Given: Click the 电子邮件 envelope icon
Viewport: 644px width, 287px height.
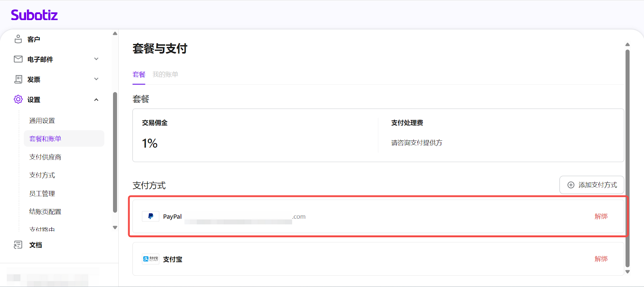Looking at the screenshot, I should (18, 59).
